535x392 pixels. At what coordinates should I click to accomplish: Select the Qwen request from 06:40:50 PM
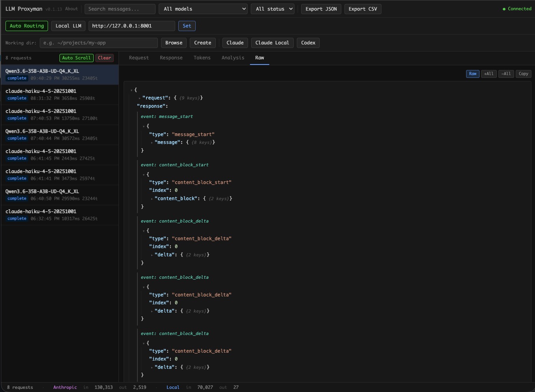point(59,195)
